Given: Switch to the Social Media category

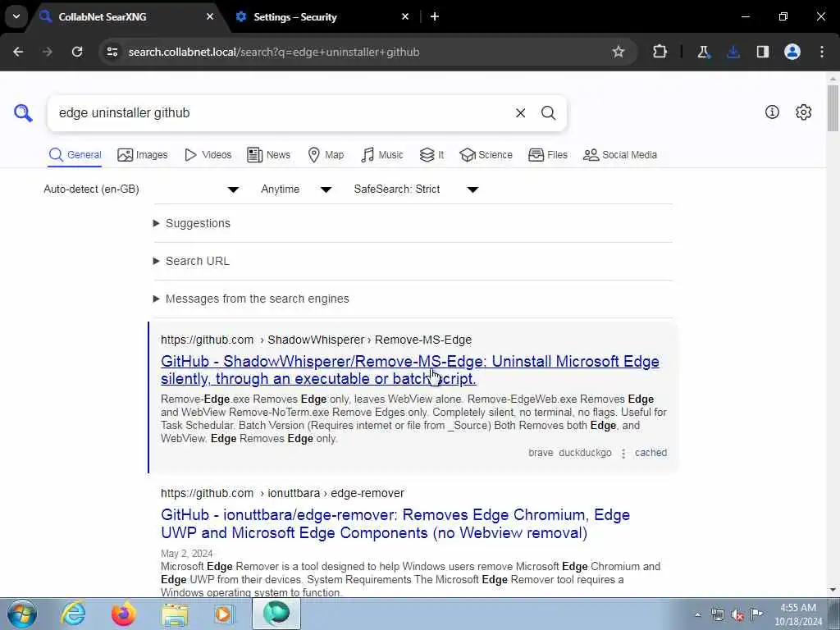Looking at the screenshot, I should coord(620,155).
